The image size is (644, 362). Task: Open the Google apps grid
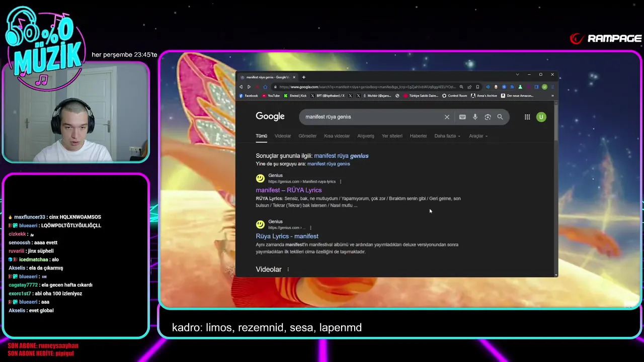pyautogui.click(x=527, y=117)
